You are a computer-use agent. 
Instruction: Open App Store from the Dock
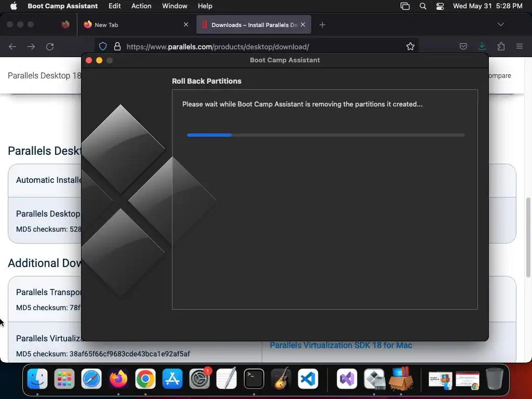[x=172, y=378]
